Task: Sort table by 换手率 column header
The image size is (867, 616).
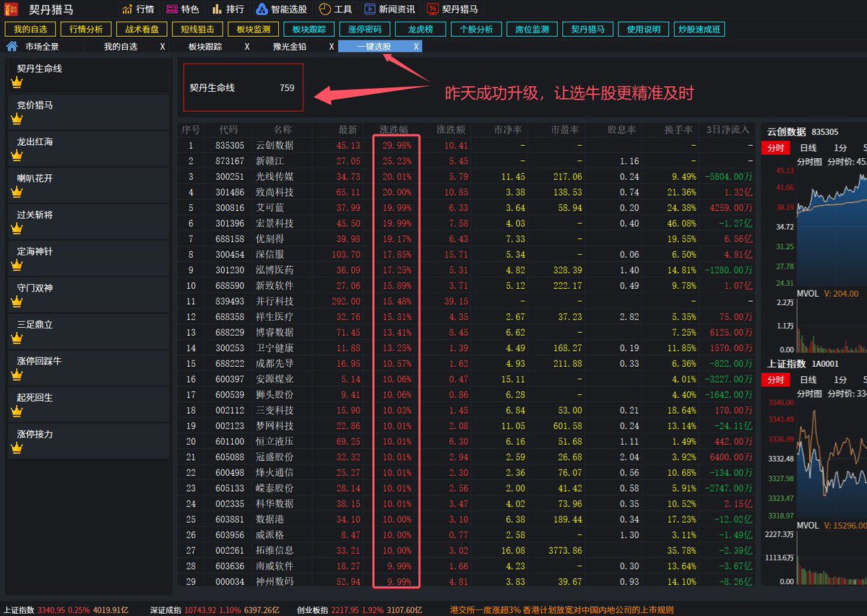Action: point(678,130)
